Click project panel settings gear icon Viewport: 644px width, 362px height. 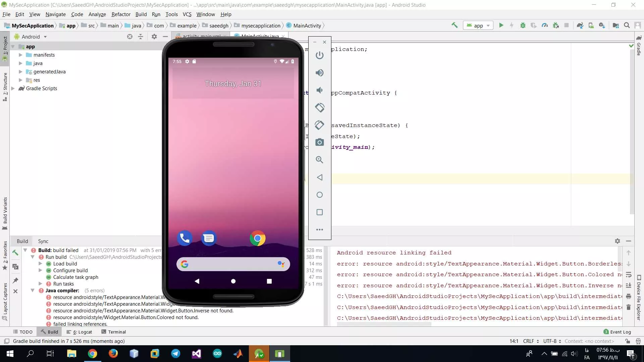[154, 37]
